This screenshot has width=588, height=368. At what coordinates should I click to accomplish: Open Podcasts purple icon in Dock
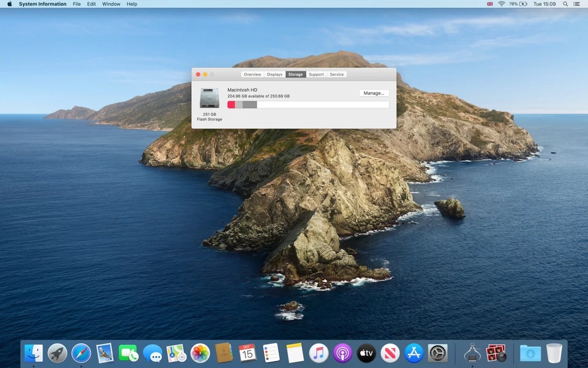pos(343,353)
